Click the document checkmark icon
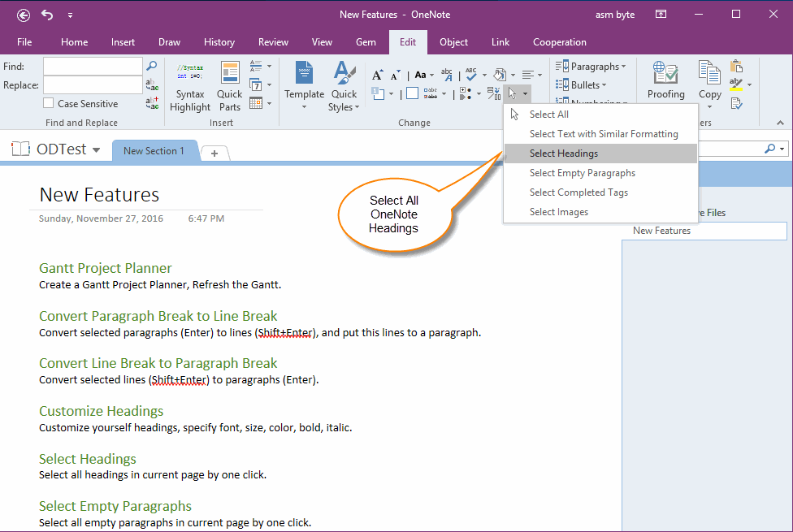The image size is (793, 532). 736,103
